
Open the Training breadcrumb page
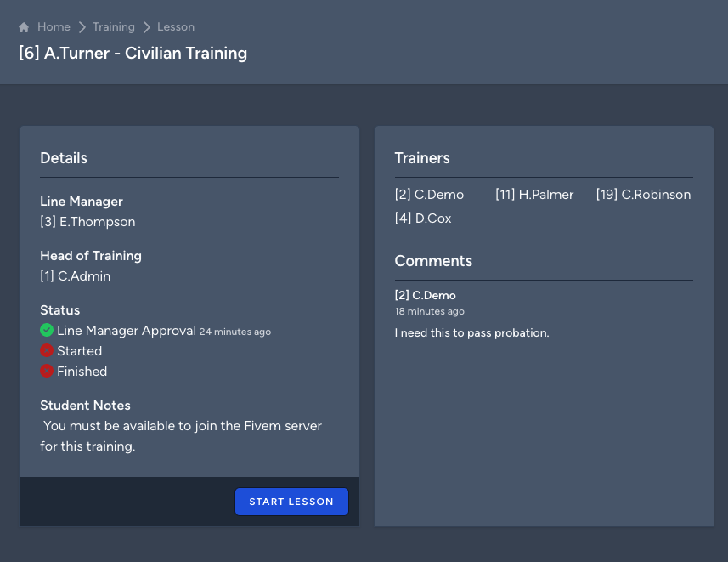tap(113, 26)
